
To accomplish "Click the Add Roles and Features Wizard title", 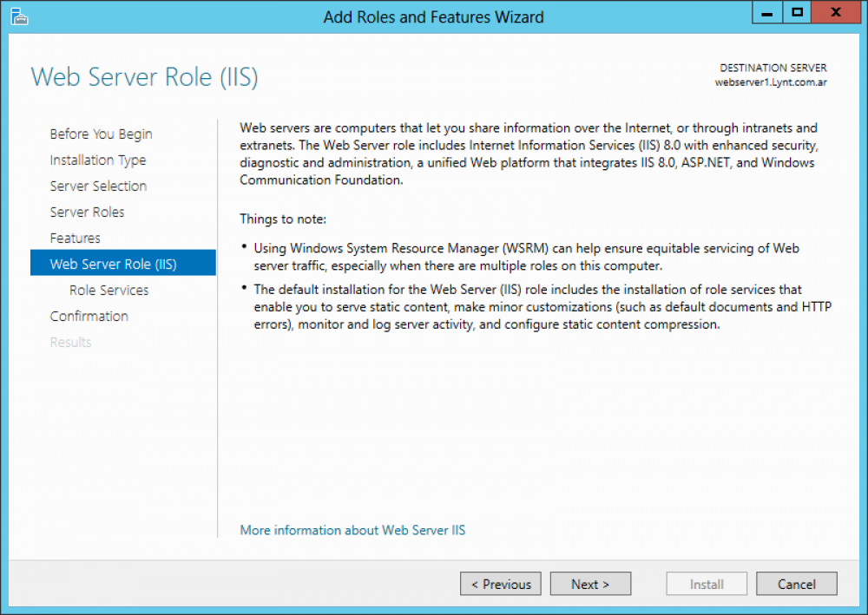I will [433, 16].
